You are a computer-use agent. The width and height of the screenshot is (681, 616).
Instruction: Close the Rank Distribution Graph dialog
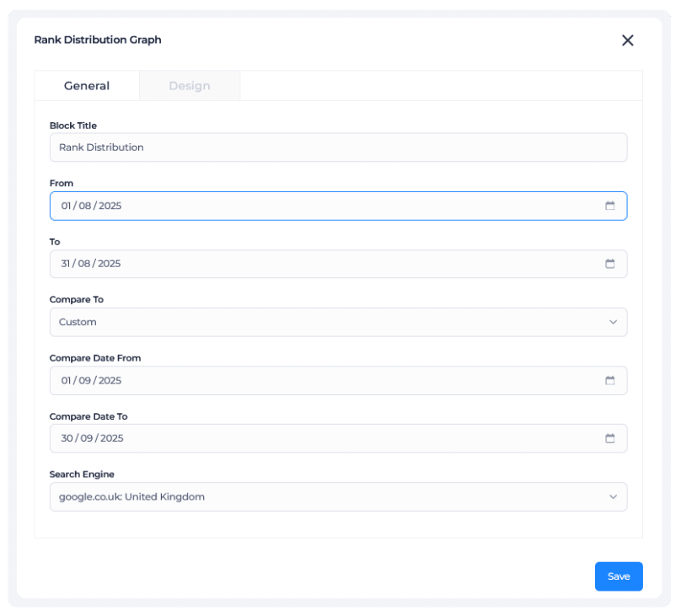[x=627, y=40]
